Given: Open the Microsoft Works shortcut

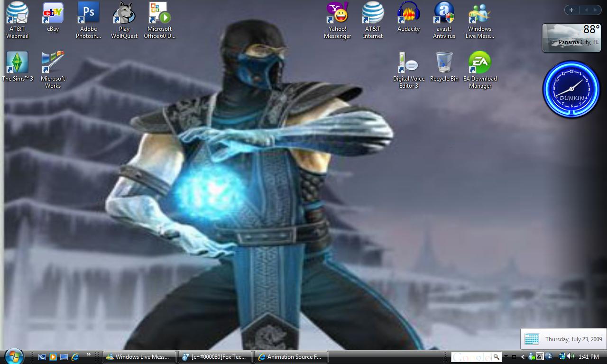Looking at the screenshot, I should [53, 70].
